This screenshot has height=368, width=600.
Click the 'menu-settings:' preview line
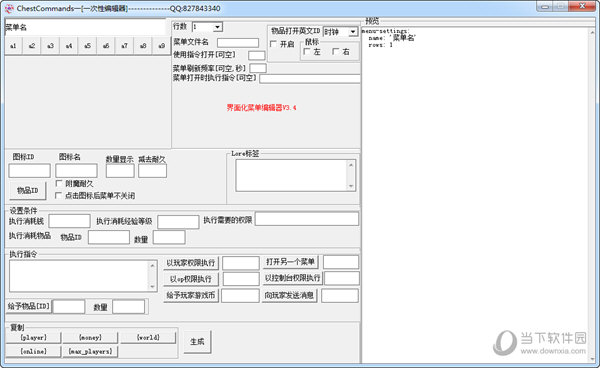(x=385, y=31)
